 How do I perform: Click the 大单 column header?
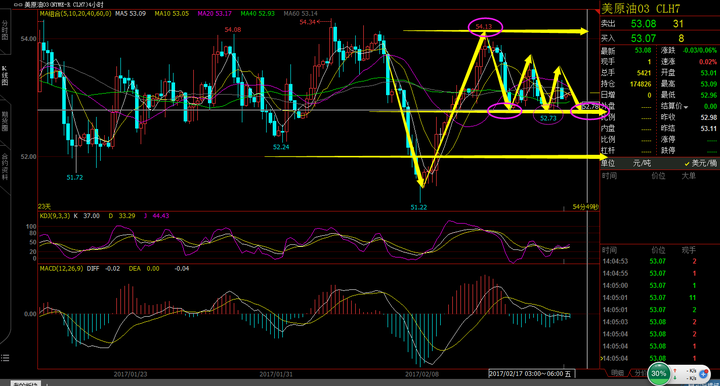point(688,176)
